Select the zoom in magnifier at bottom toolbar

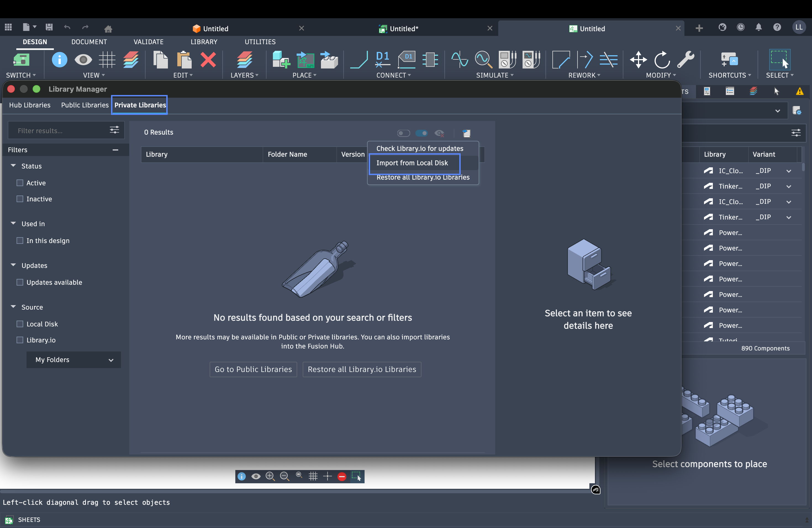(x=270, y=476)
